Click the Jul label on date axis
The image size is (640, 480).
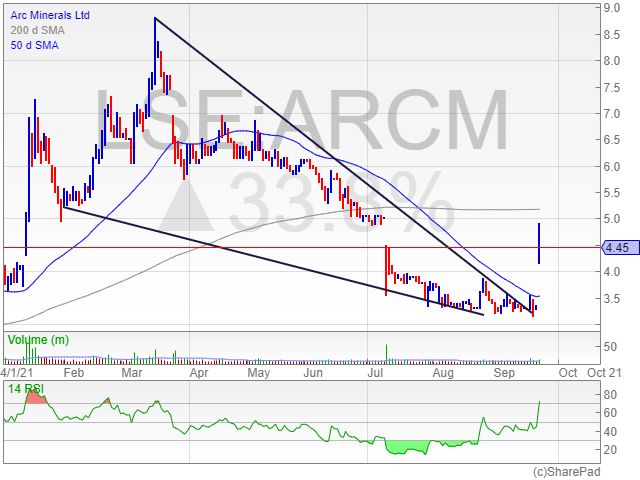point(375,373)
